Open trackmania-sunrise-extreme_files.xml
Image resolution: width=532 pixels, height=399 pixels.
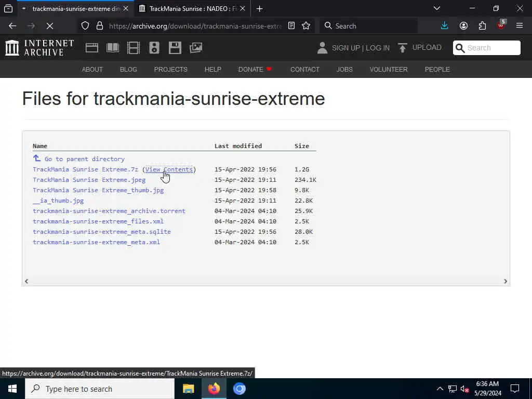coord(98,221)
